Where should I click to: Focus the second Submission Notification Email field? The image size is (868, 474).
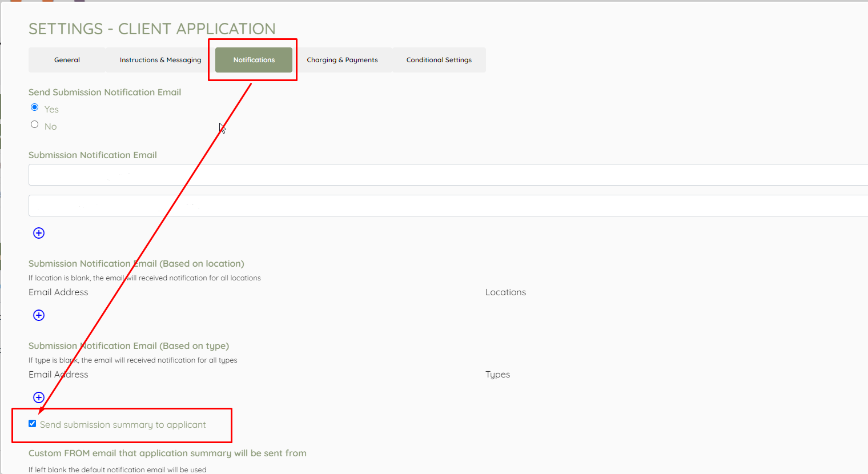[x=448, y=206]
